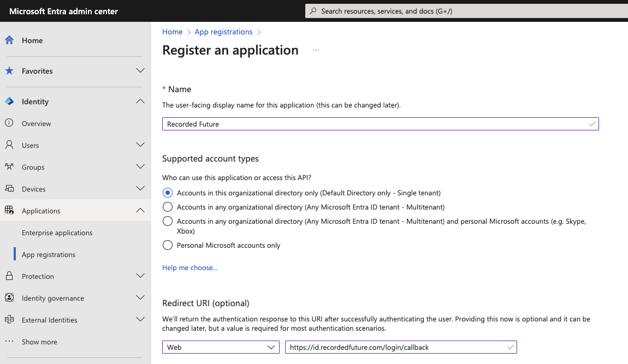Navigate to Home breadcrumb link
Screen dimensions: 628x364
(x=172, y=32)
